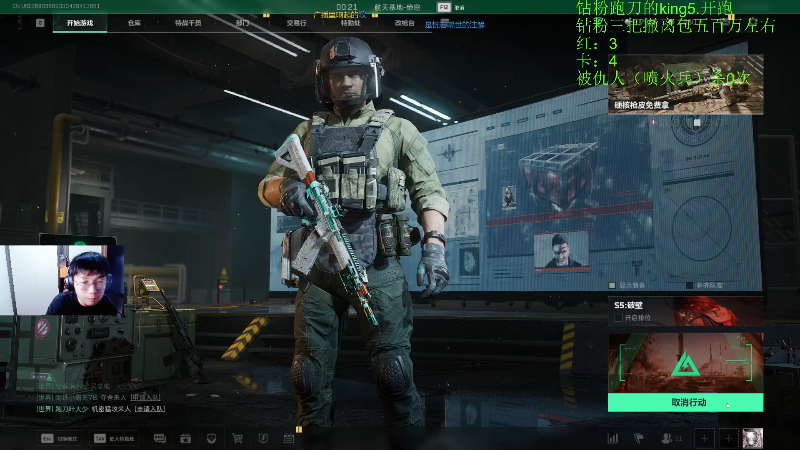The image size is (800, 450).
Task: Click 申请入队 link in last chat line
Action: [x=149, y=409]
